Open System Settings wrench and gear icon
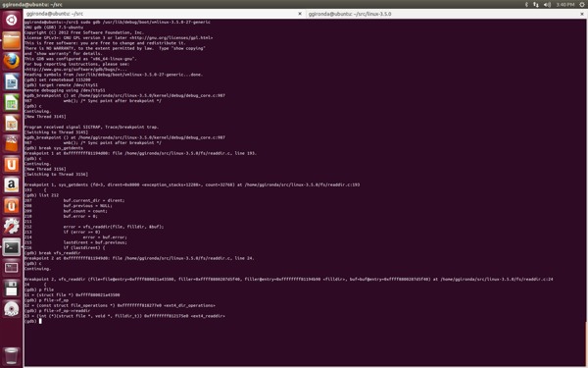The height and width of the screenshot is (368, 588). tap(11, 226)
